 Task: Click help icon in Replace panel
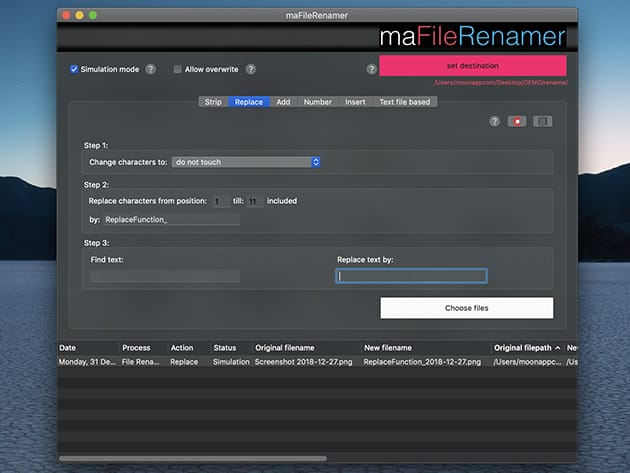494,121
